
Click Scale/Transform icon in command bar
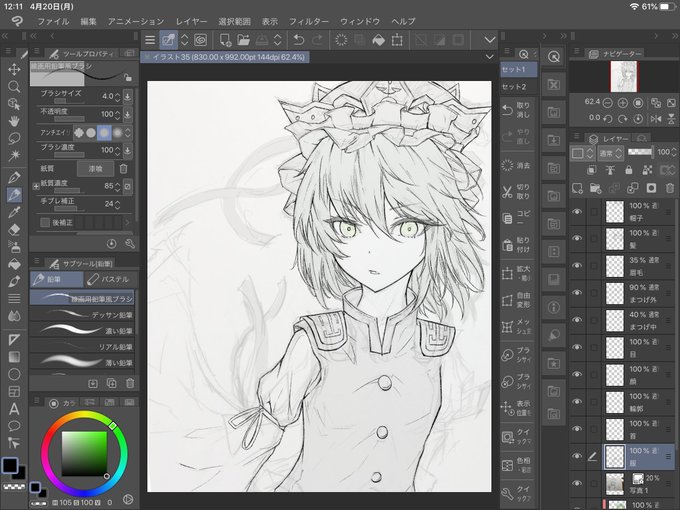tap(397, 40)
